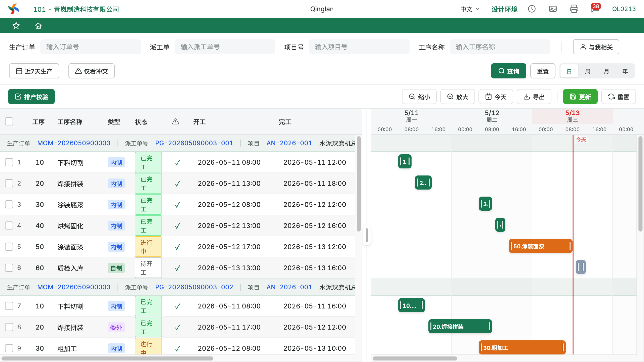Check row 1 下料切割 checkbox
The width and height of the screenshot is (644, 362).
point(9,162)
